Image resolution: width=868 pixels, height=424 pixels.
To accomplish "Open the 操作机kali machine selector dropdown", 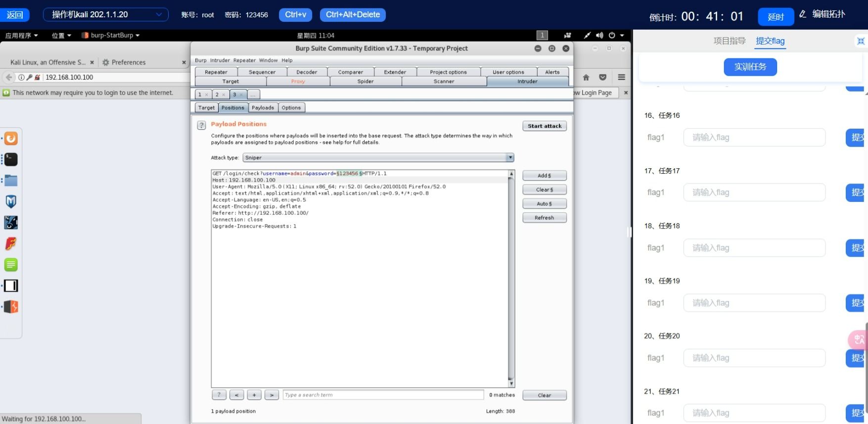I will click(106, 14).
